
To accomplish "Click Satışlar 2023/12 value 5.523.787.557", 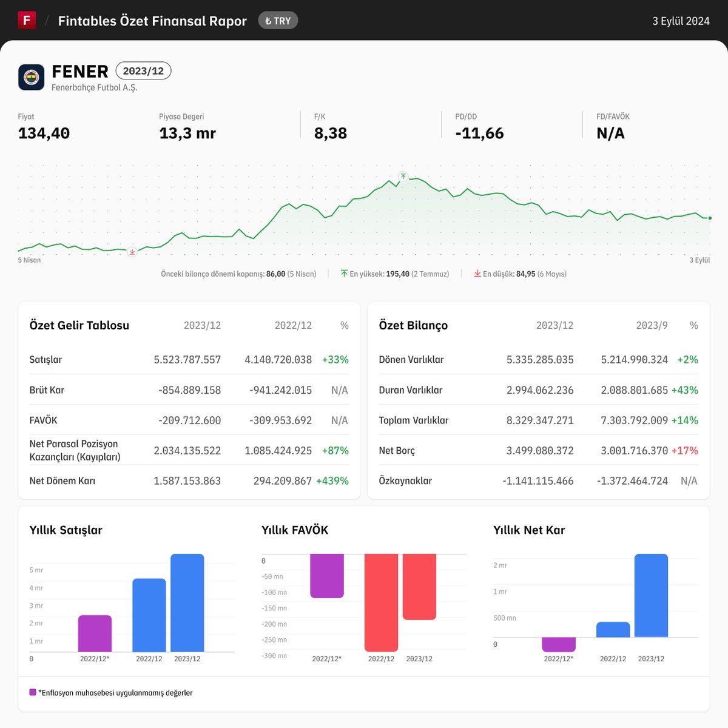I will pyautogui.click(x=187, y=359).
